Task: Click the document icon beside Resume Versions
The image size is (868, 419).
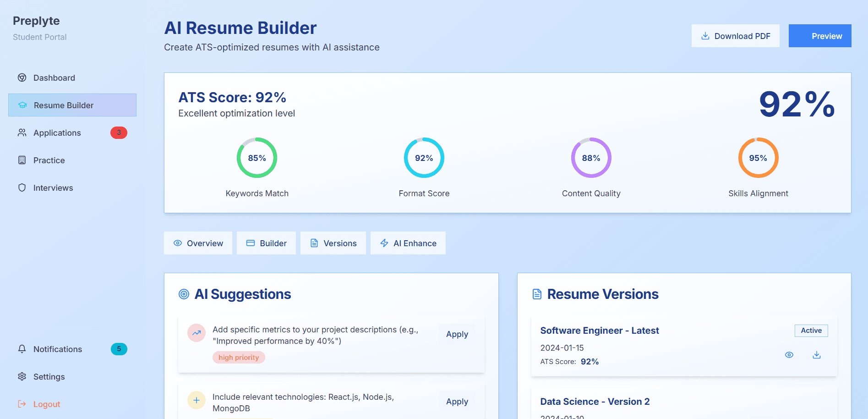Action: (x=537, y=294)
